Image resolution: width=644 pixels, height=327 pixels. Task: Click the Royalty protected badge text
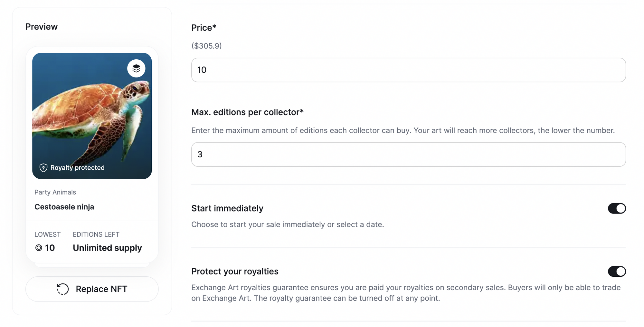coord(77,168)
